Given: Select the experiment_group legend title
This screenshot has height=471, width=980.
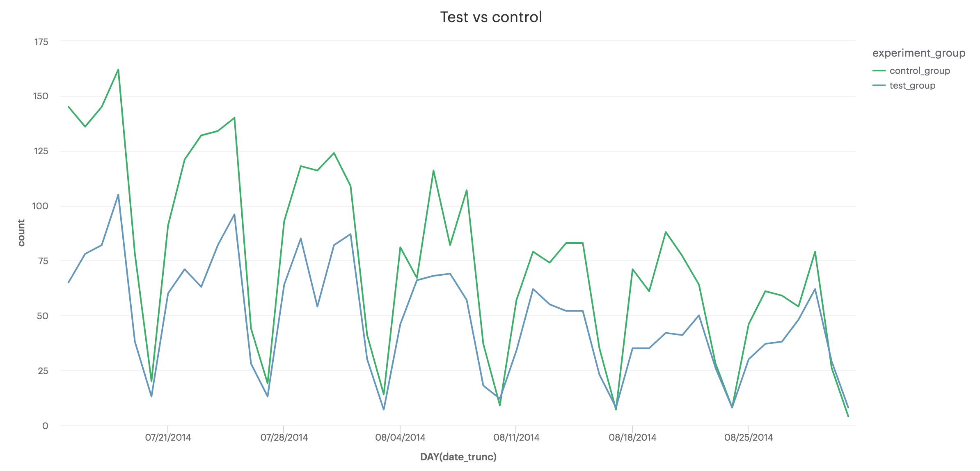Looking at the screenshot, I should [x=918, y=53].
